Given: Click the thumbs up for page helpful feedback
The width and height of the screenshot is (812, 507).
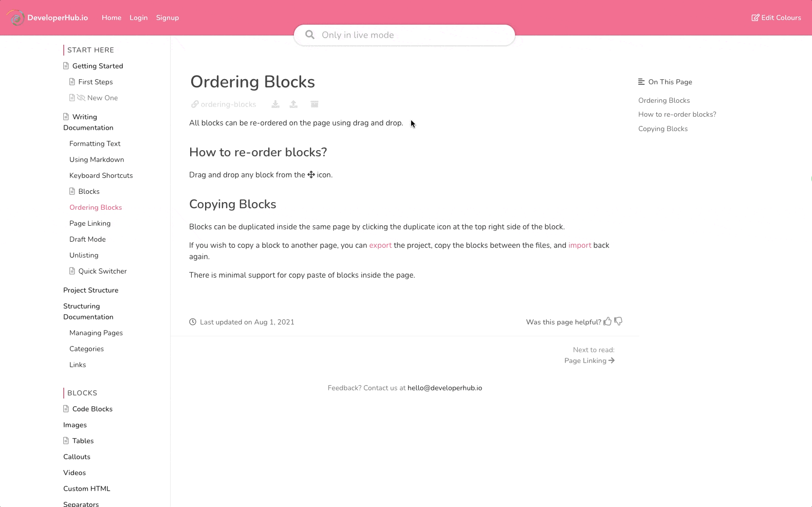Looking at the screenshot, I should coord(608,321).
